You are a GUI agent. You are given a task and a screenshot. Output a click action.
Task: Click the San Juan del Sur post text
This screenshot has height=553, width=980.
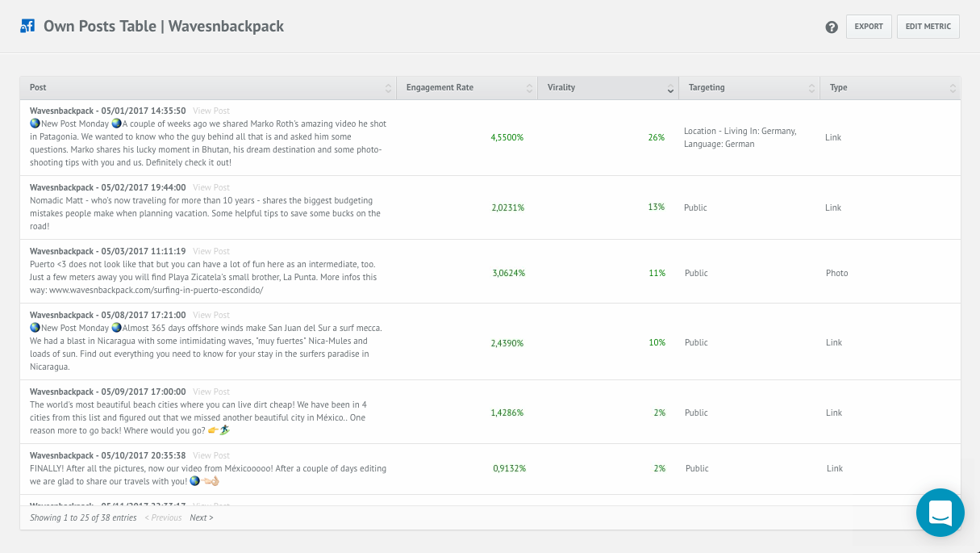click(206, 347)
